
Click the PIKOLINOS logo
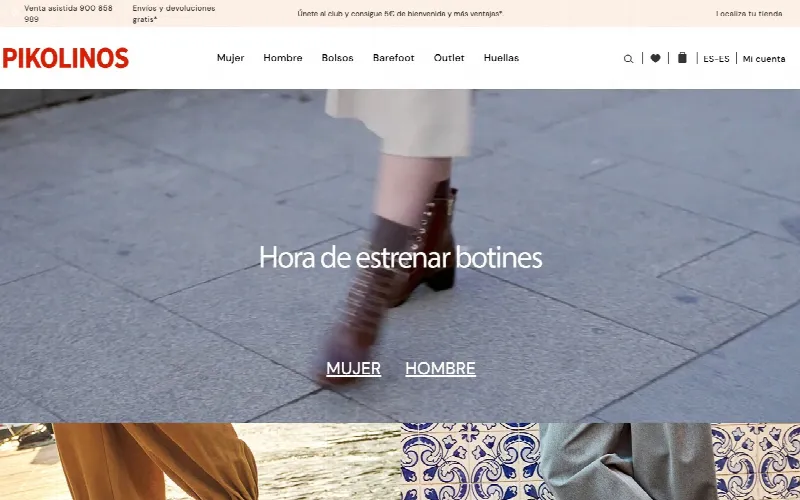point(65,58)
